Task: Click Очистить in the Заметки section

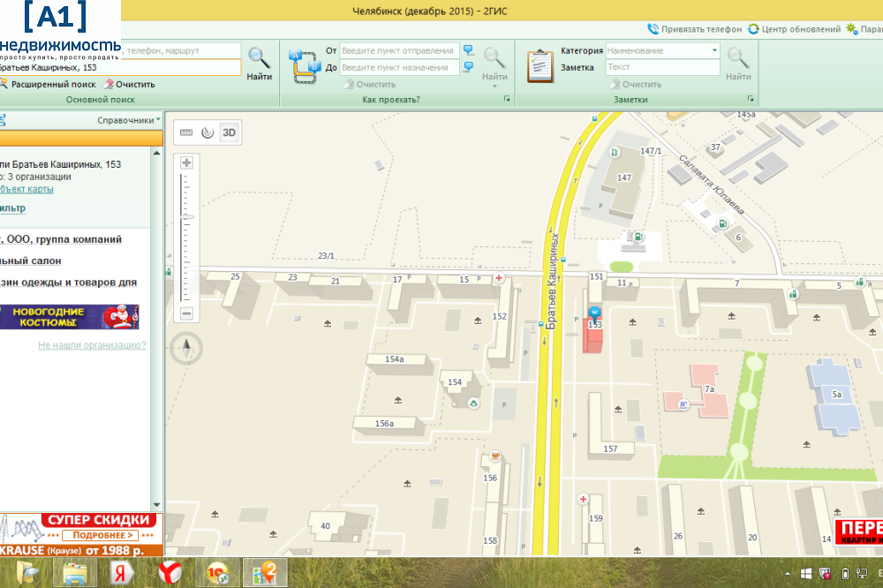Action: [636, 84]
